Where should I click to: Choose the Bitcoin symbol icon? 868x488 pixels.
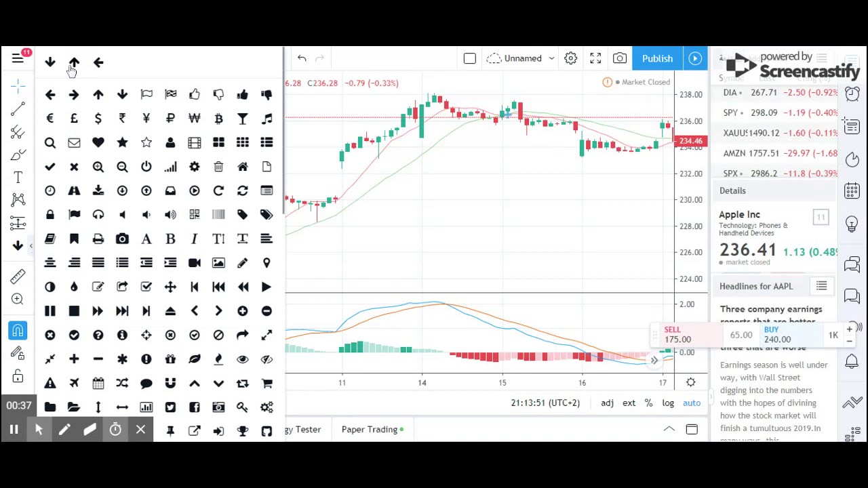[x=218, y=119]
